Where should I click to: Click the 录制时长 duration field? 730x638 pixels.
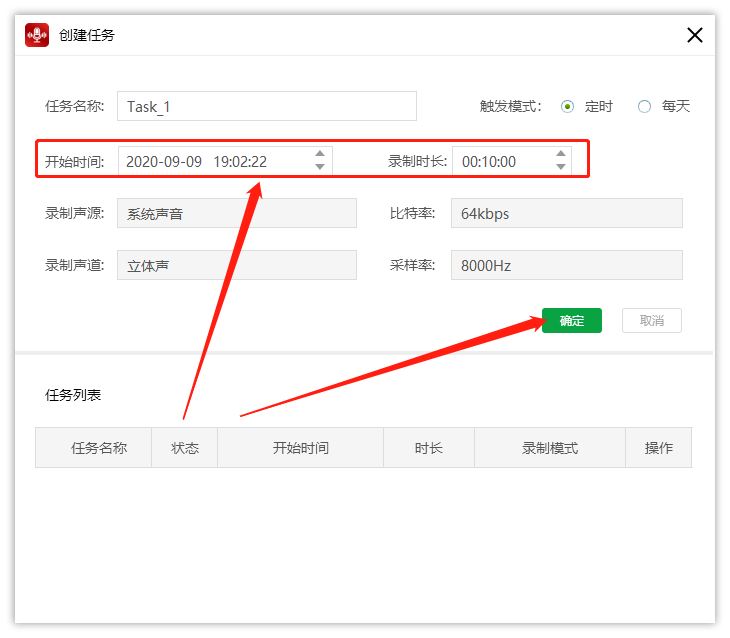click(x=500, y=161)
